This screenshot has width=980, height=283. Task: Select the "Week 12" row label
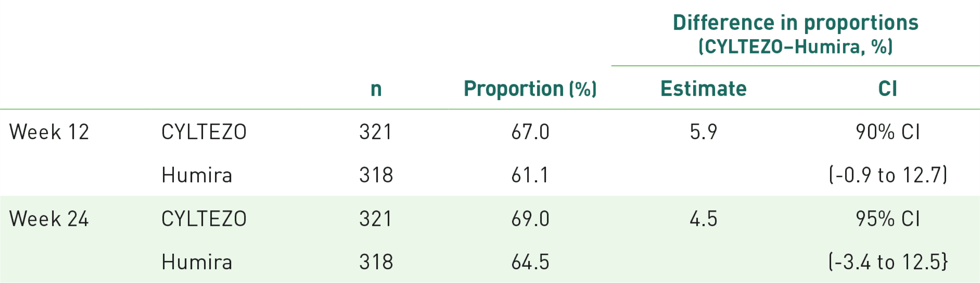49,132
